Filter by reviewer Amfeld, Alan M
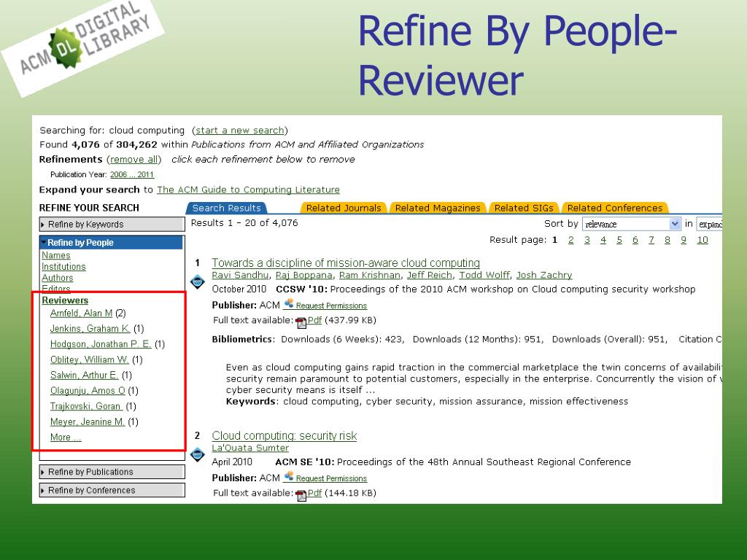The image size is (747, 560). [x=81, y=314]
